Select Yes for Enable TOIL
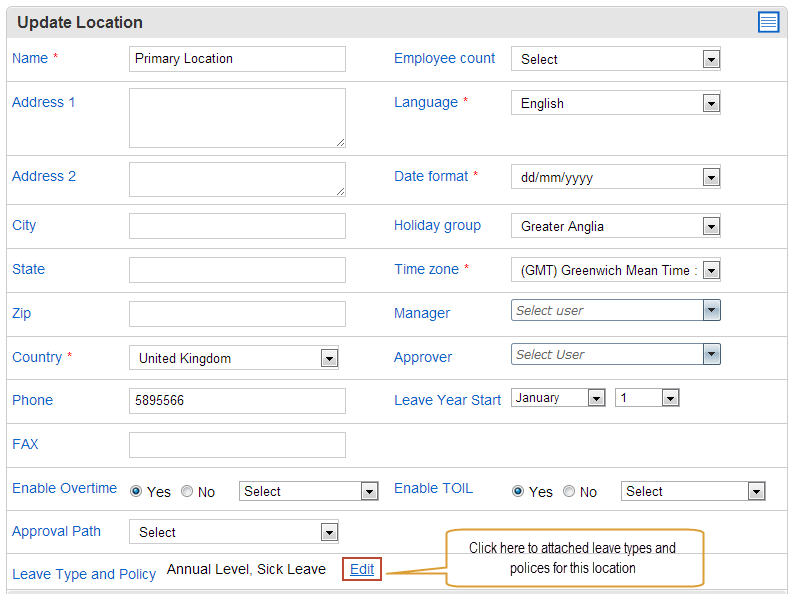 pos(518,491)
